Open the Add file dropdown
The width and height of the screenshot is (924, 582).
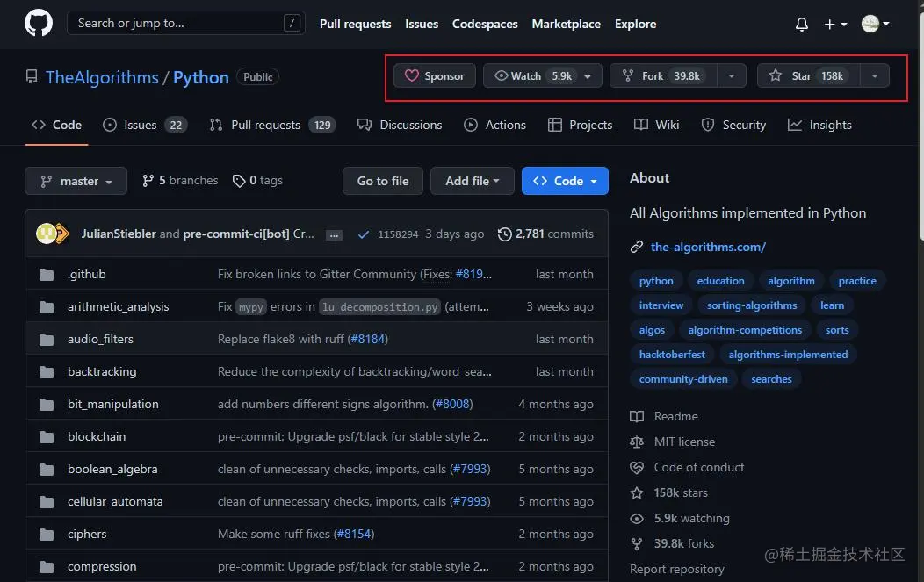tap(472, 181)
